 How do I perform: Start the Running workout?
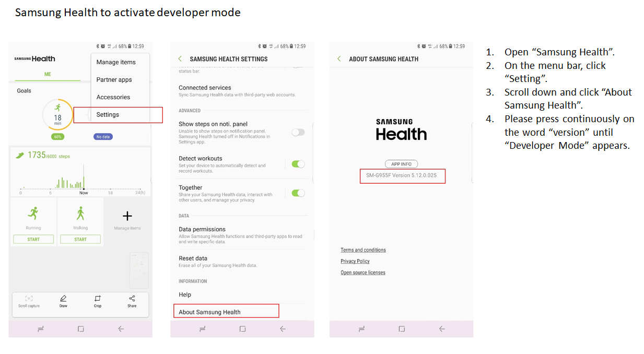coord(33,239)
